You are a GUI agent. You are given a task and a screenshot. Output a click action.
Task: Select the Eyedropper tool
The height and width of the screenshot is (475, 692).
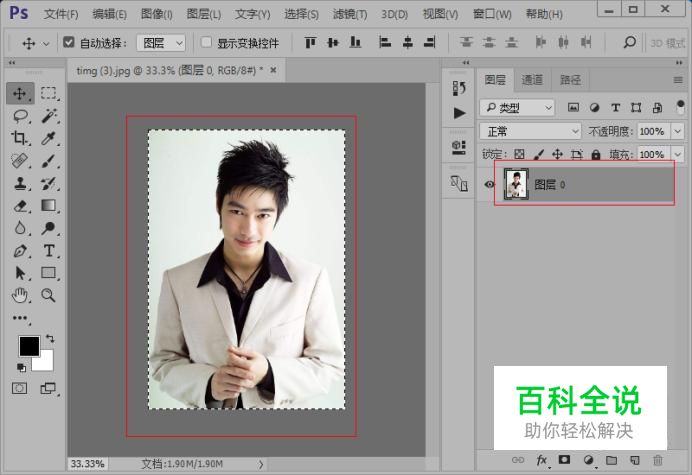48,139
